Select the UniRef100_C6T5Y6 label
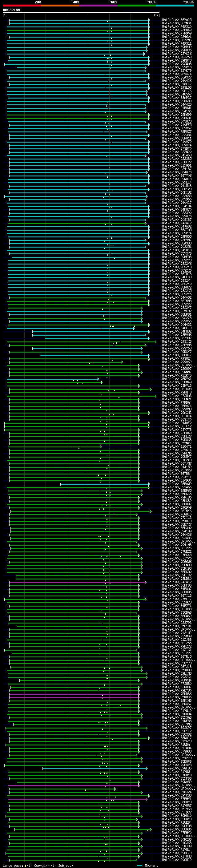Image resolution: width=197 pixels, height=868 pixels. pos(177,511)
